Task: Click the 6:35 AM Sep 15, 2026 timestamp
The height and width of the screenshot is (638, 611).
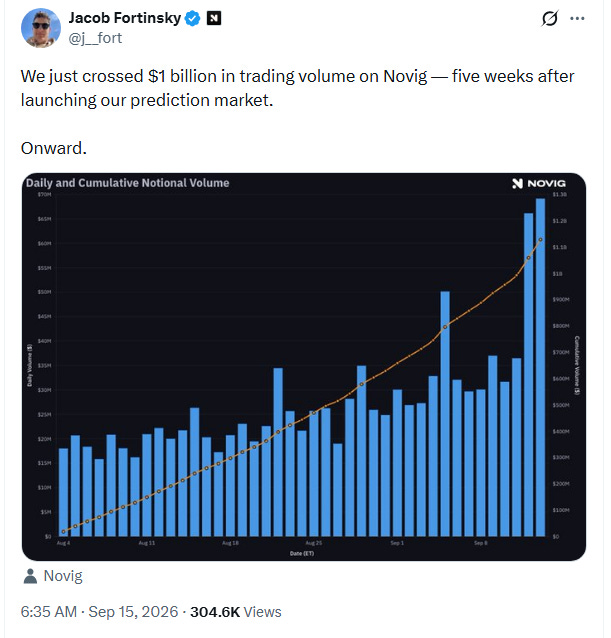Action: click(x=99, y=612)
